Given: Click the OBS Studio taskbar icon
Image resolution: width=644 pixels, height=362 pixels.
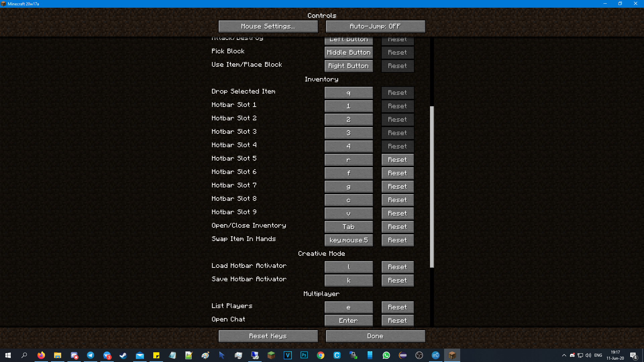Looking at the screenshot, I should tap(419, 355).
